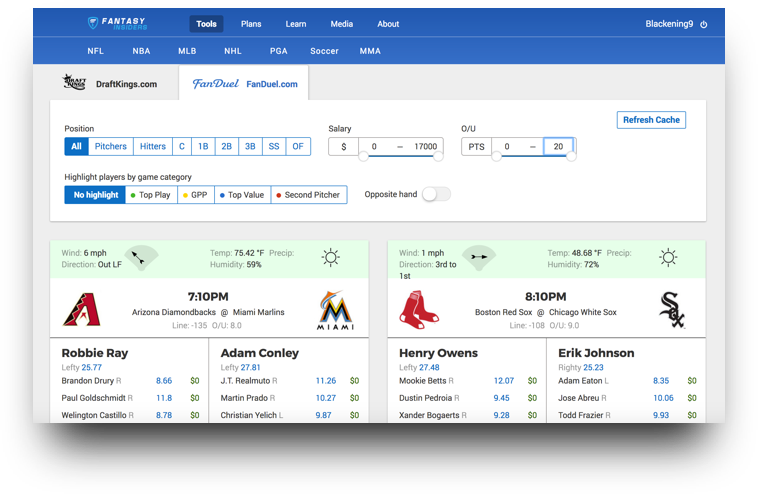Screen dimensions: 758x494
Task: Select player Mookie Betts
Action: point(423,381)
